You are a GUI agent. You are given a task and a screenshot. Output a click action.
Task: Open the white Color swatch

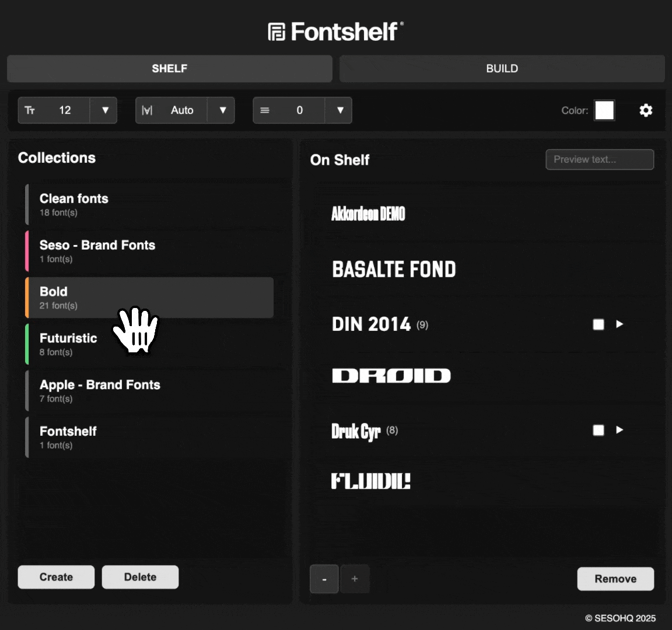[604, 111]
